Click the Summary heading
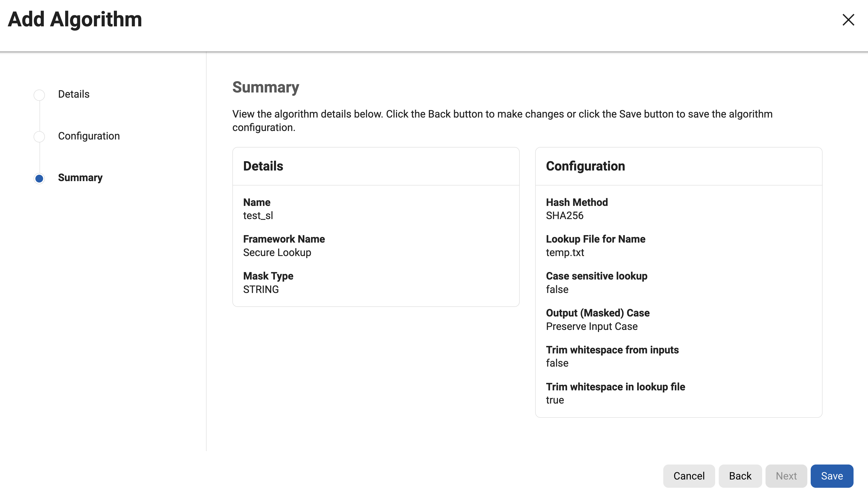This screenshot has height=495, width=868. click(266, 87)
